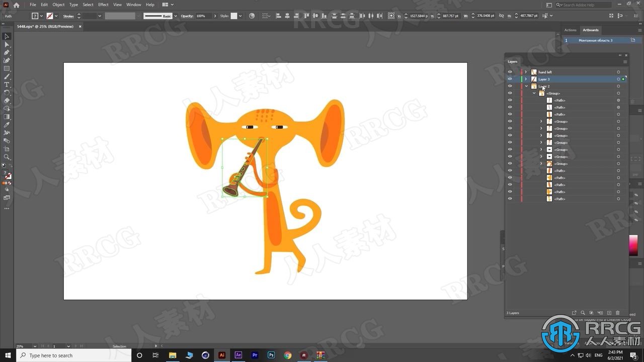Click the zoom level 25% field
Screen dimensions: 644x362
tap(24, 346)
